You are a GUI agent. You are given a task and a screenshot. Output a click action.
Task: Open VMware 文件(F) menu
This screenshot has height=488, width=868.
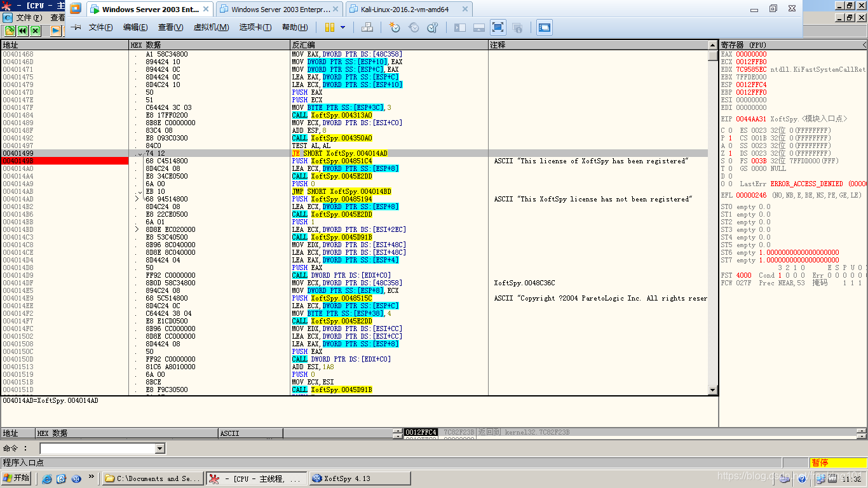tap(100, 27)
